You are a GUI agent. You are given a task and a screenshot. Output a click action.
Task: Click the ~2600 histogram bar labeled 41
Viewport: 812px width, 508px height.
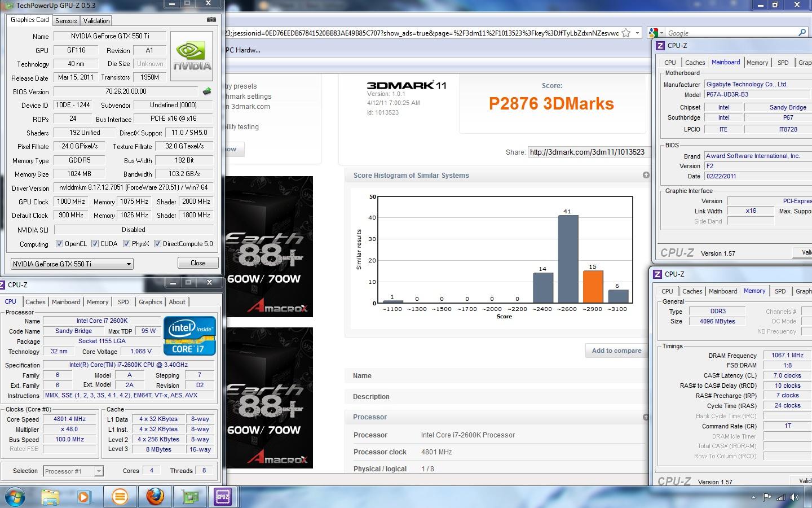[x=568, y=259]
